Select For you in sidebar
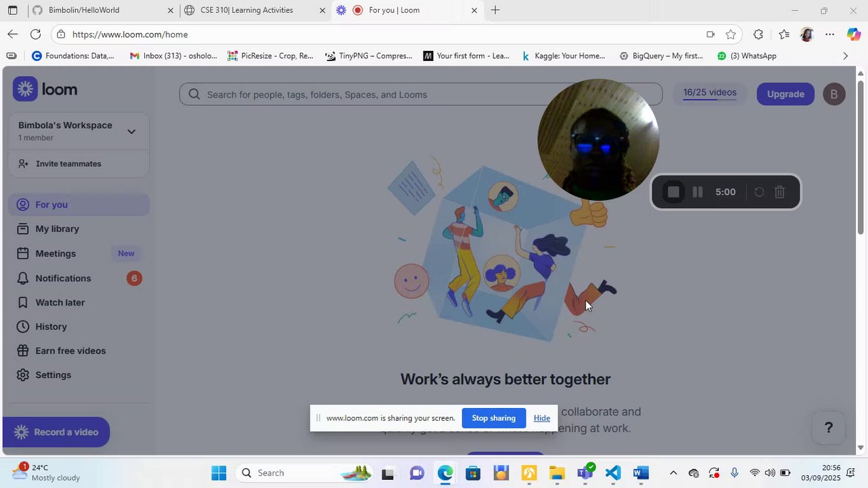868x488 pixels. point(79,205)
